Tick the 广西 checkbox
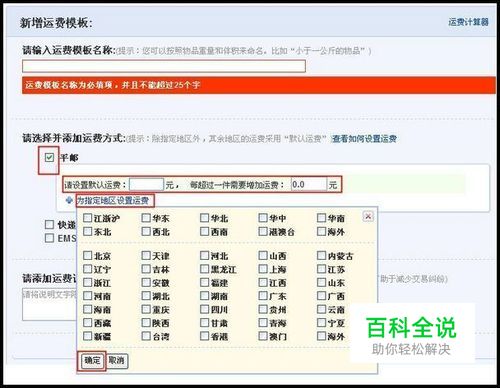This screenshot has height=388, width=500. (x=321, y=296)
